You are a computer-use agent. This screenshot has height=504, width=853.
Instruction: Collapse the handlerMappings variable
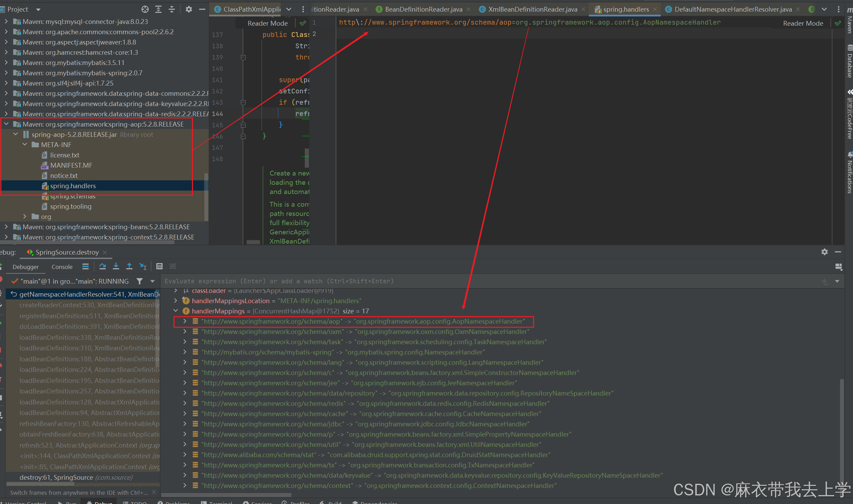pyautogui.click(x=176, y=311)
